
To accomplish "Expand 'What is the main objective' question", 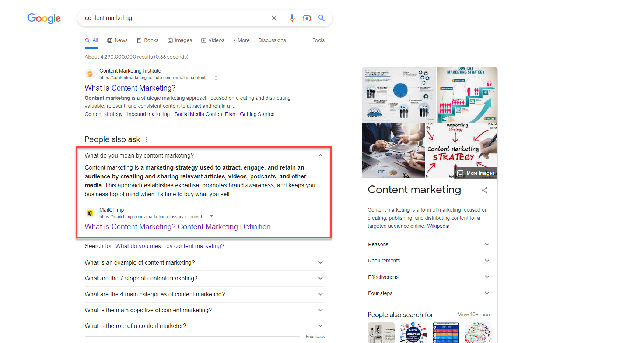I will 205,310.
